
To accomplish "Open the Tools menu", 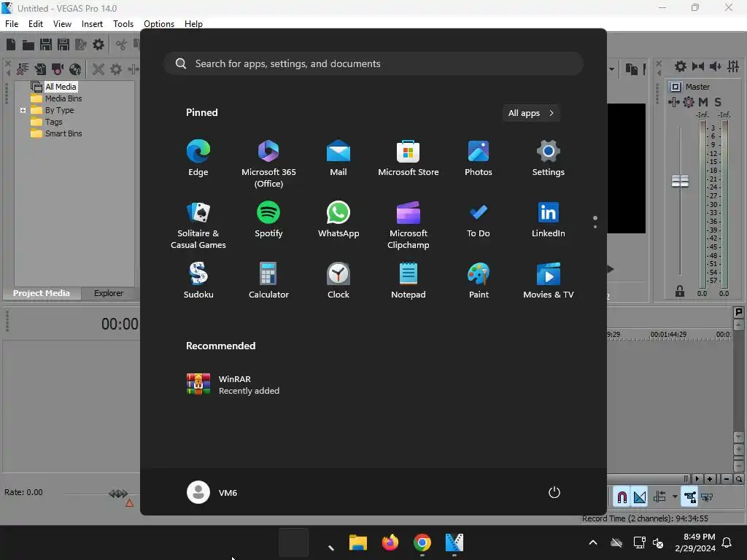I will point(123,24).
